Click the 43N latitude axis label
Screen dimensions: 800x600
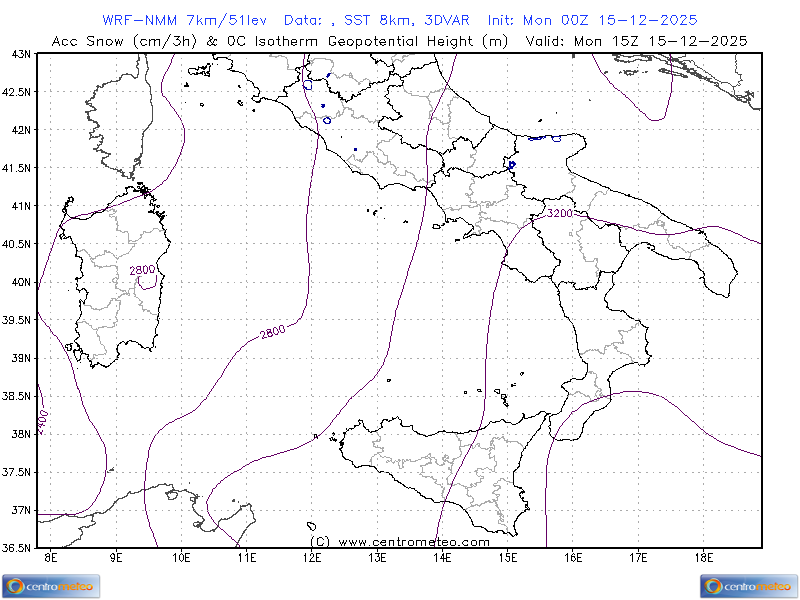(x=19, y=54)
